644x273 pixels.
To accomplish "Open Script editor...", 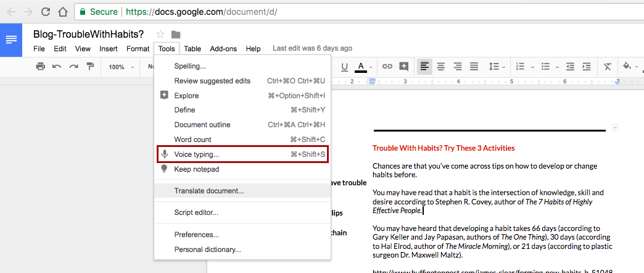I will pos(242,212).
